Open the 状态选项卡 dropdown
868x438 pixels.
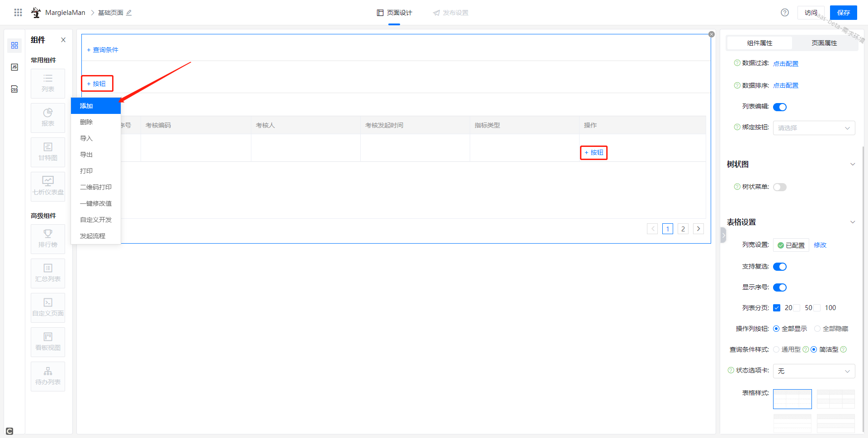point(814,371)
